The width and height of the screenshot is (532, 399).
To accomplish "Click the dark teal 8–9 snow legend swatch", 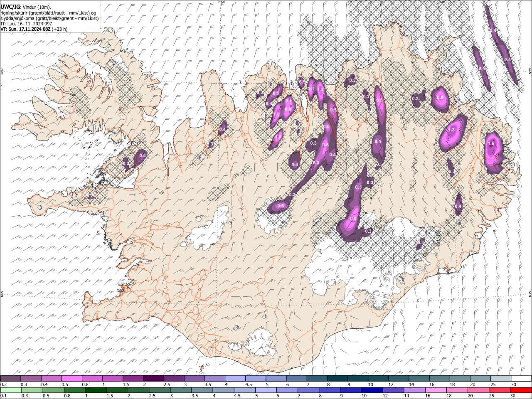I will click(337, 378).
